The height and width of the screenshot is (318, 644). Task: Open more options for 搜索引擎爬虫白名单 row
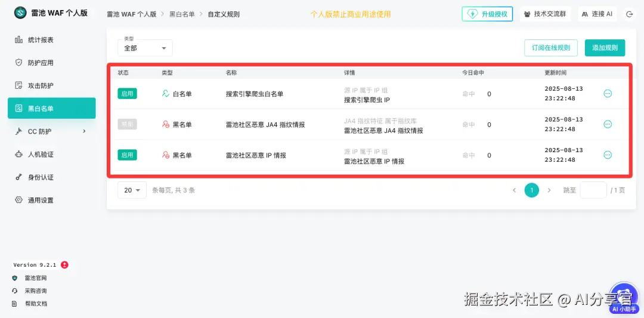click(608, 93)
